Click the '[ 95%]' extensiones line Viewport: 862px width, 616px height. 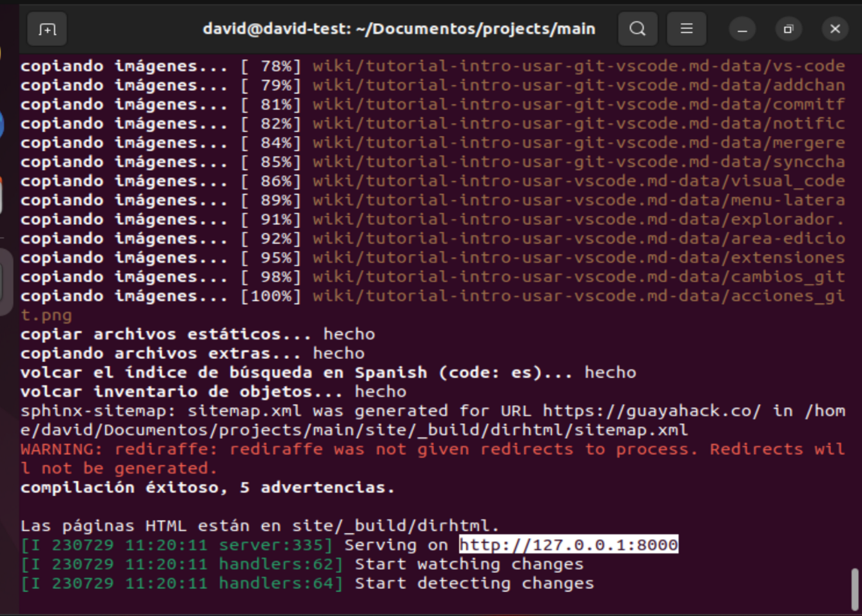433,258
